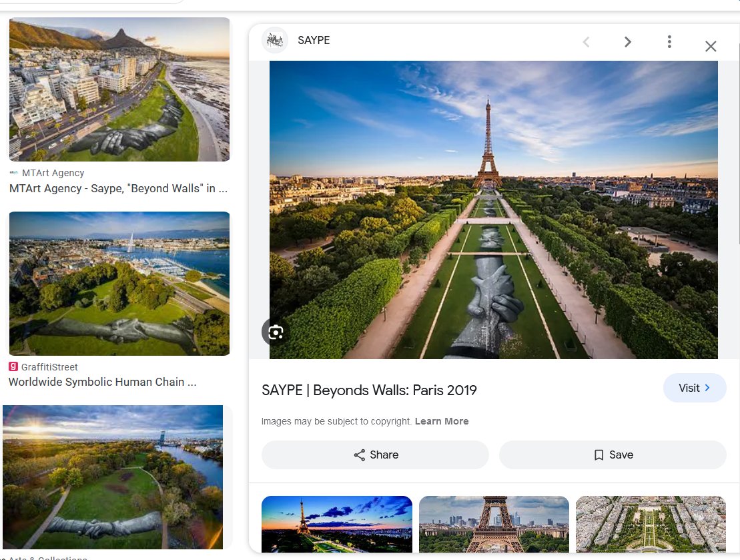The height and width of the screenshot is (560, 740).
Task: Click the SAYPE site favicon
Action: 275,41
